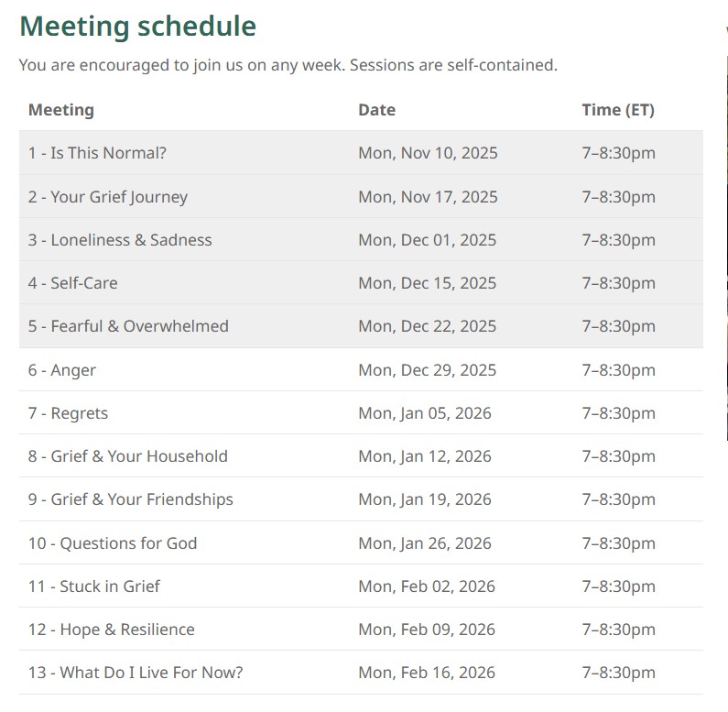
Task: Click the time for Feb 16, 2026 meeting
Action: [x=618, y=673]
